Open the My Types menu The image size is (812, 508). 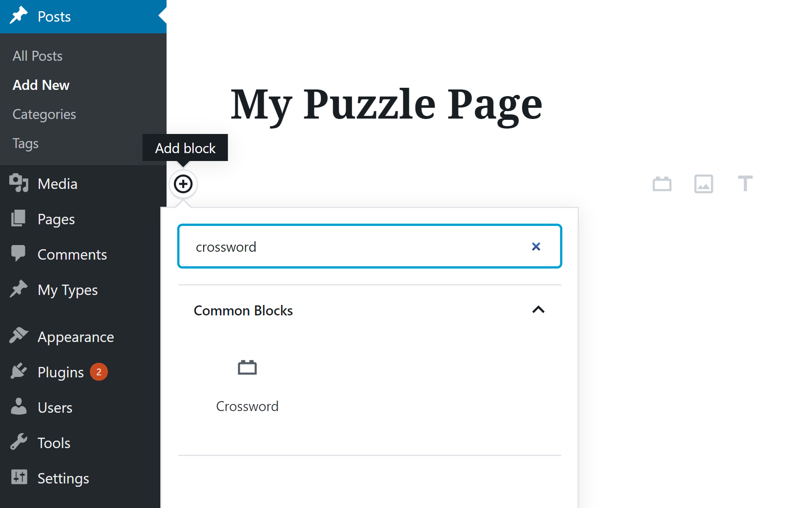pos(67,290)
